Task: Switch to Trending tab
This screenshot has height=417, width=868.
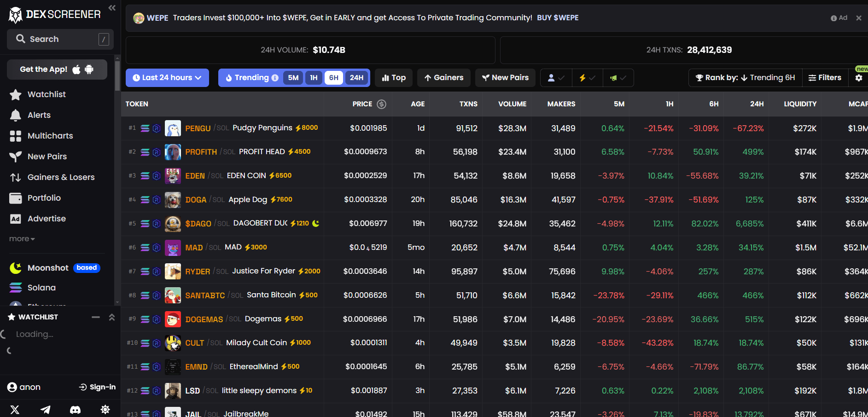Action: (251, 78)
